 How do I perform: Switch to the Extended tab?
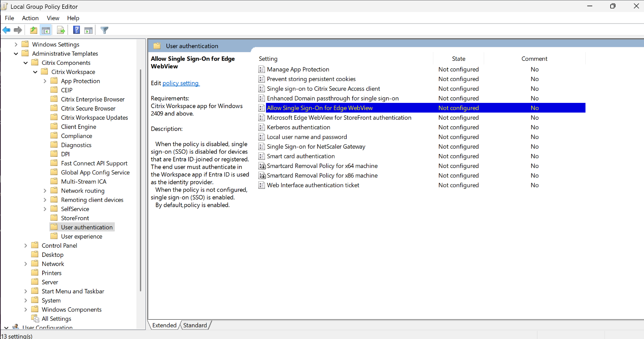(x=164, y=325)
